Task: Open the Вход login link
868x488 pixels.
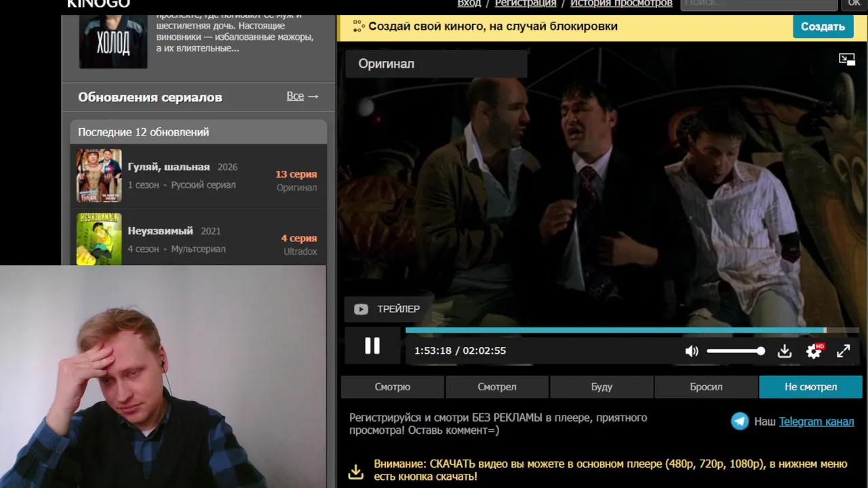Action: pyautogui.click(x=469, y=3)
